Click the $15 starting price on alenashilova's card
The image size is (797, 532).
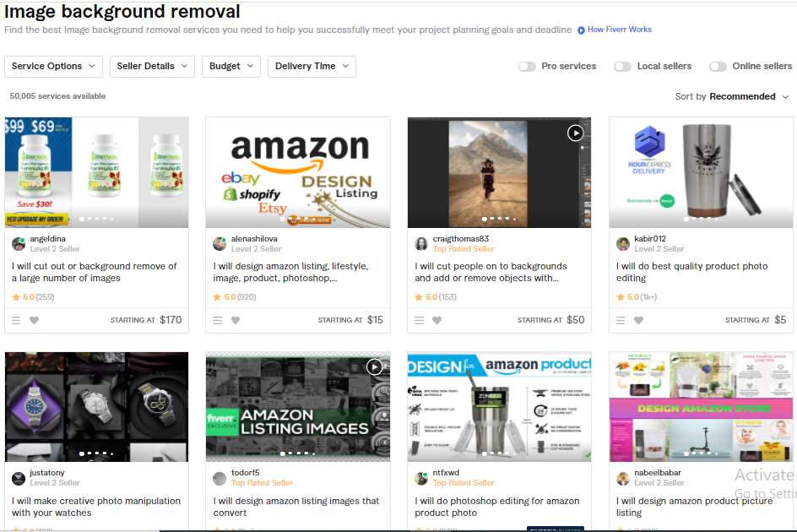(x=375, y=320)
